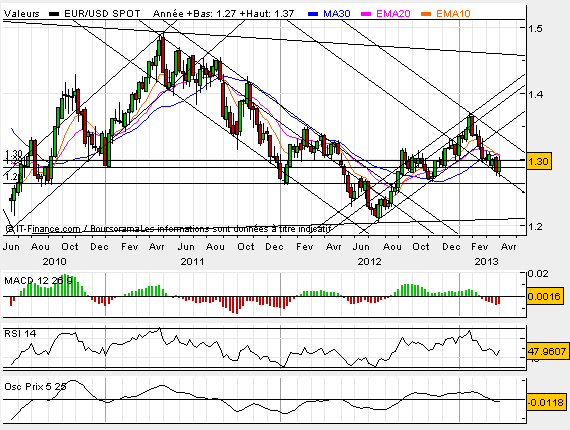Click the "EMA20" legend label
The height and width of the screenshot is (430, 570).
[393, 14]
